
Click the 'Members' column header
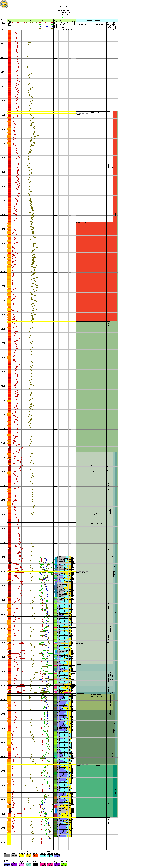coord(82,25)
